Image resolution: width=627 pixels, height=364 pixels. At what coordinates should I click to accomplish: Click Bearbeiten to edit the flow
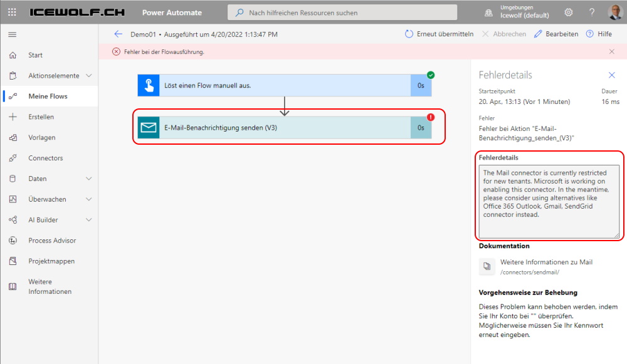click(x=556, y=34)
